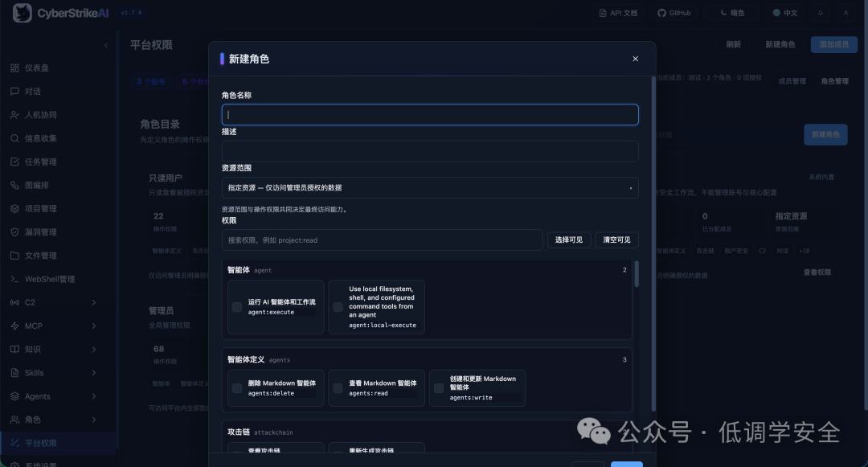Click the 搜索权限 search field

(383, 240)
